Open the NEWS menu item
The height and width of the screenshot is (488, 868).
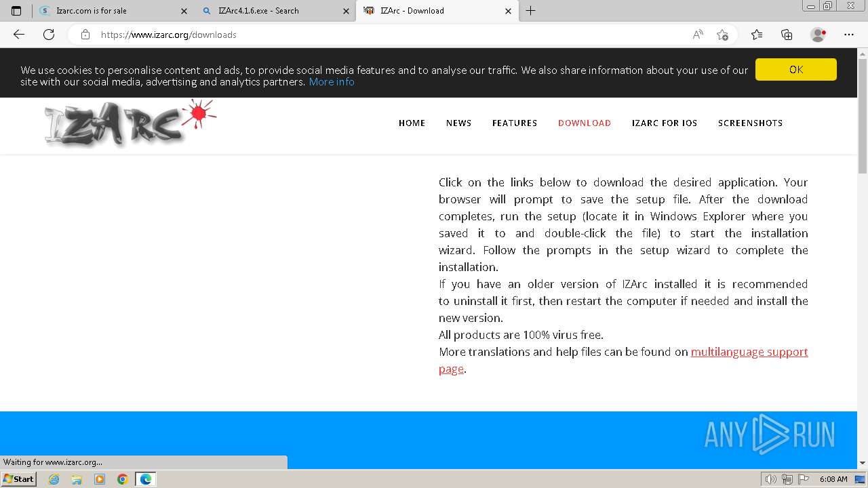click(x=458, y=123)
